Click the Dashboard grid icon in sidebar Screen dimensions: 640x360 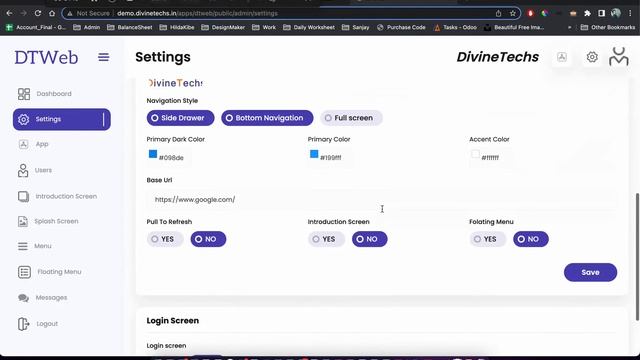point(24,94)
